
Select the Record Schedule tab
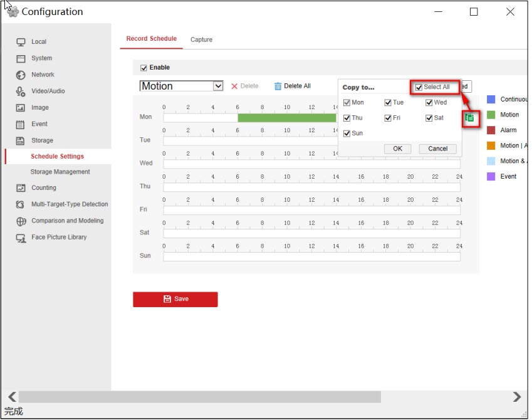151,39
